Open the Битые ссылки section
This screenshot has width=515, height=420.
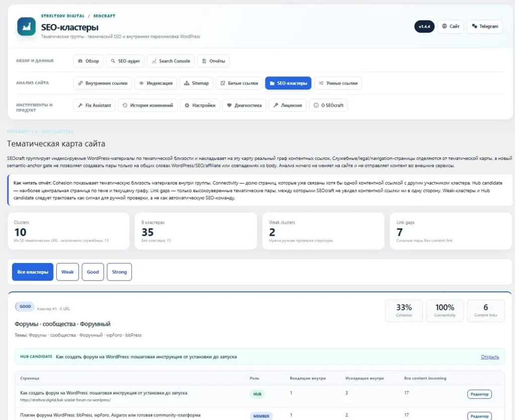[x=239, y=83]
